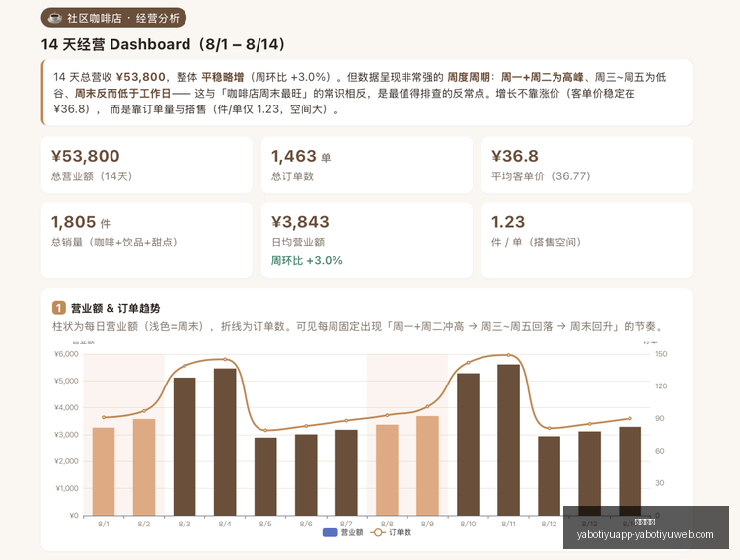Toggle the 营业额 legend item
Screen dimensions: 740x560
click(x=343, y=532)
